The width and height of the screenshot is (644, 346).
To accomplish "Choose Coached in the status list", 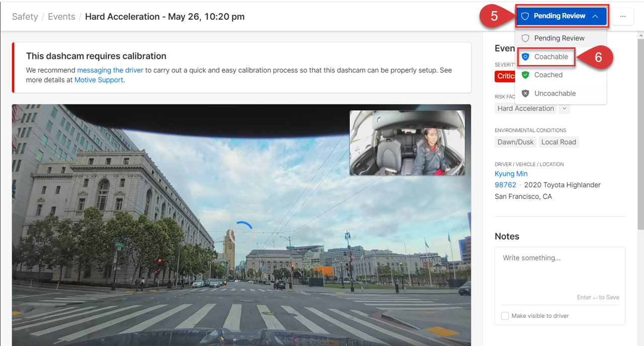I will click(548, 75).
